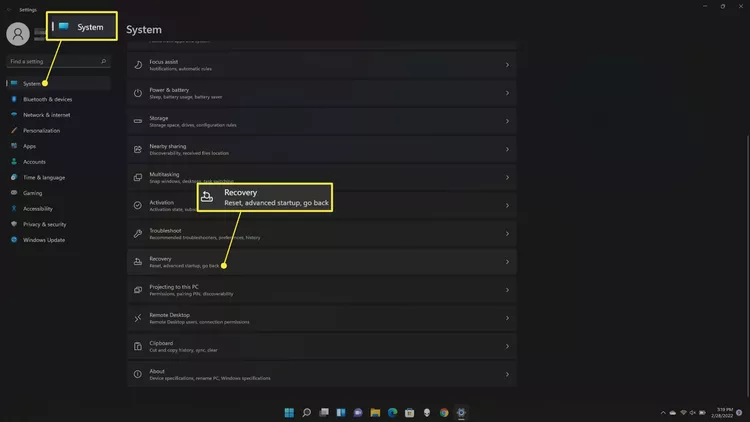The height and width of the screenshot is (422, 750).
Task: Click the Multitasking windows icon
Action: click(138, 178)
